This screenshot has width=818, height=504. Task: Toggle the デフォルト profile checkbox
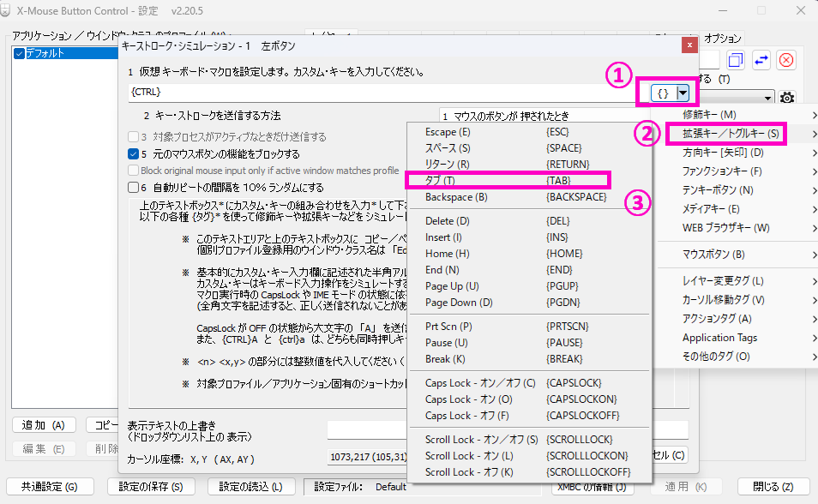[x=20, y=53]
